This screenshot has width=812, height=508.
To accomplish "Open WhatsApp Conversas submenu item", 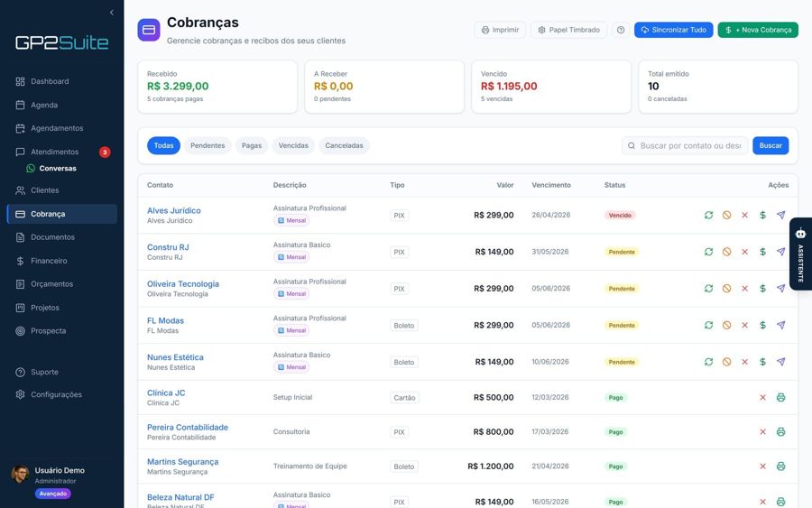I will (x=51, y=169).
